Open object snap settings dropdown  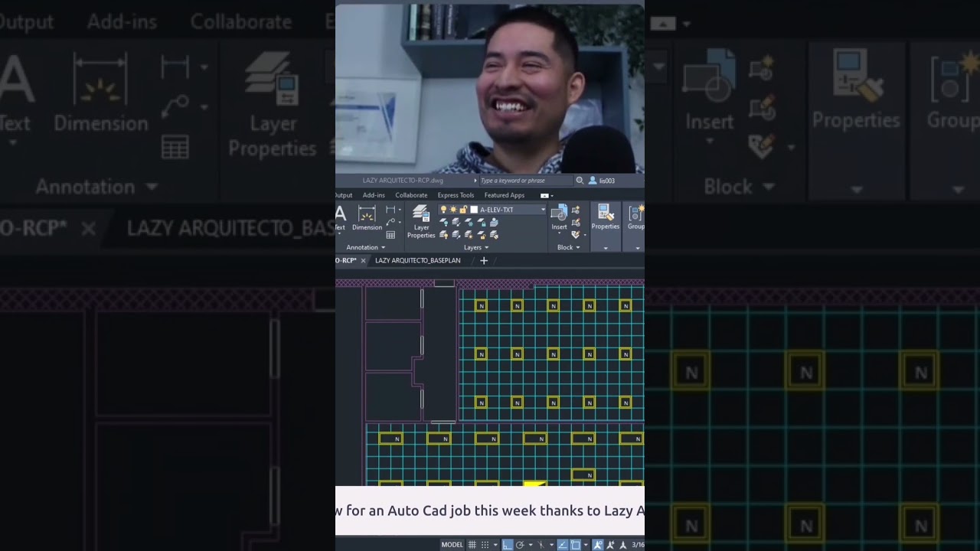coord(586,545)
